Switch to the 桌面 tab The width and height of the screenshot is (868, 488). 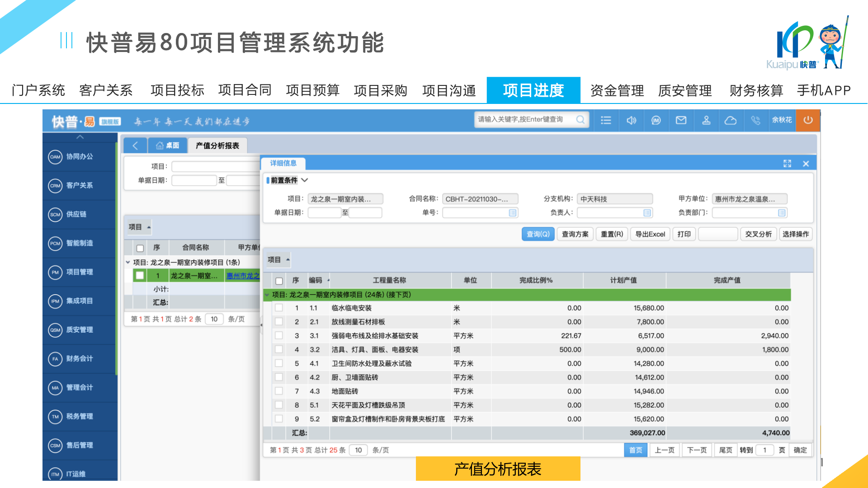click(x=168, y=145)
